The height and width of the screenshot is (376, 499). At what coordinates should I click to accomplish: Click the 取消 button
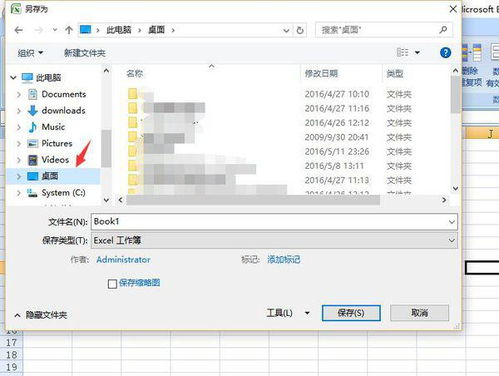point(419,313)
